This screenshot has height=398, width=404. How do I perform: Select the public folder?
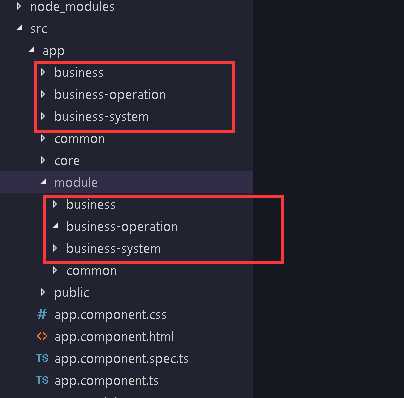click(72, 293)
